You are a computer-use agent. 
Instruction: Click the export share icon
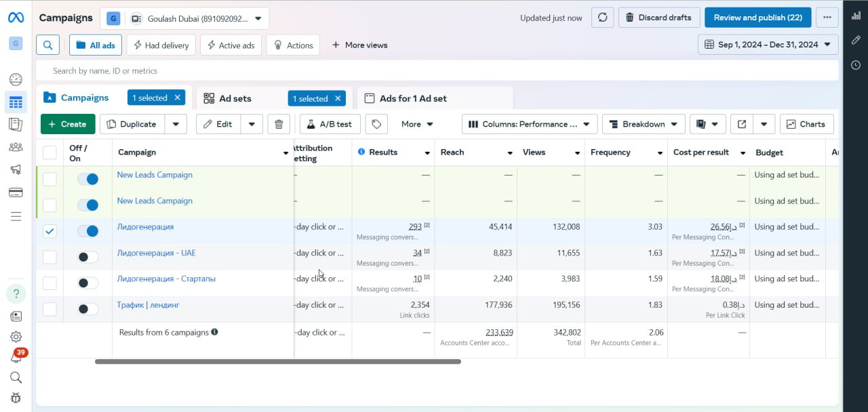point(742,124)
